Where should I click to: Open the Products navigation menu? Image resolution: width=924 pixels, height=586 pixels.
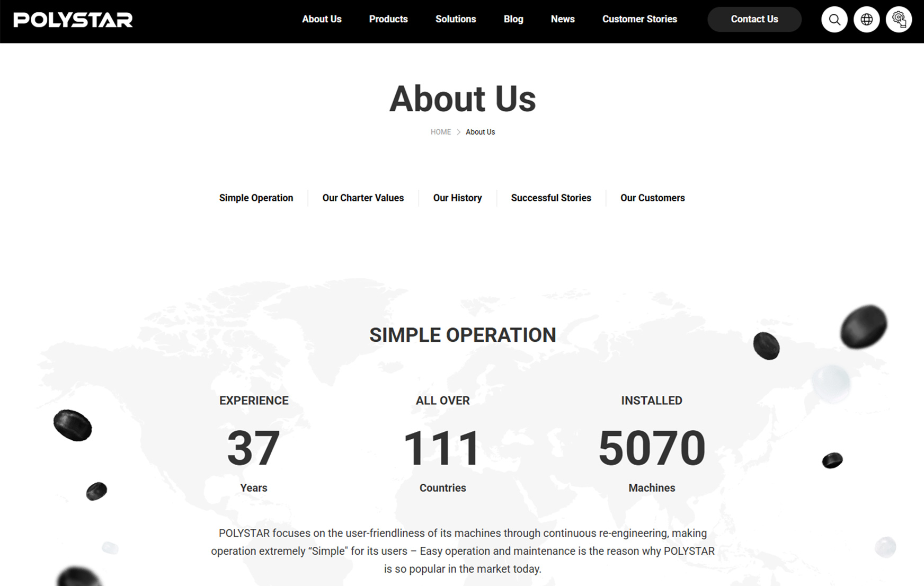388,19
